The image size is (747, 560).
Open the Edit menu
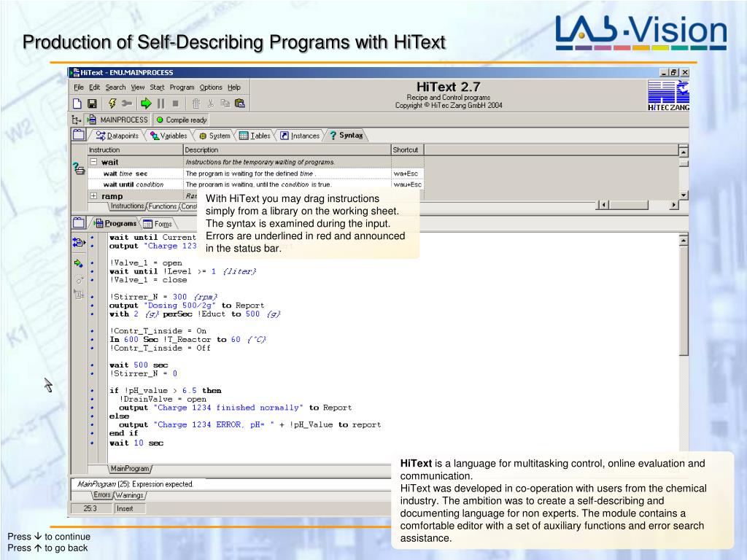pyautogui.click(x=94, y=87)
